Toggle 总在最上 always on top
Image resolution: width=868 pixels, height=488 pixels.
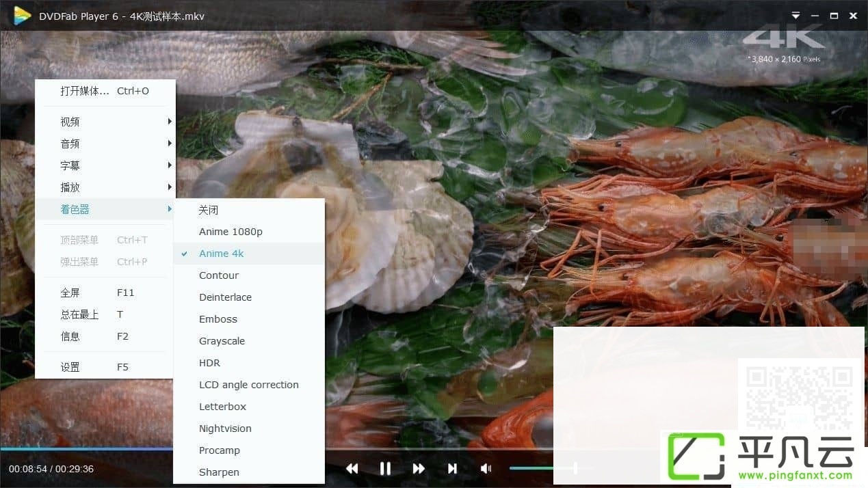(105, 314)
